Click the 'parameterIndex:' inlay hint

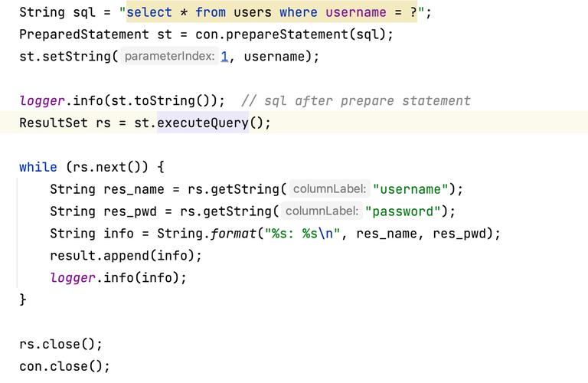click(169, 56)
